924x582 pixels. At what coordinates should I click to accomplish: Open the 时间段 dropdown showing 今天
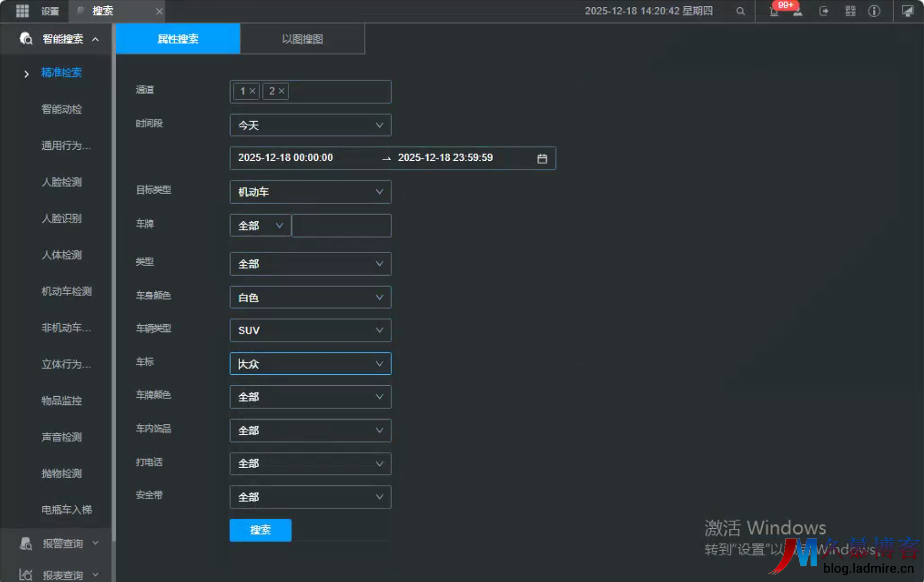[310, 125]
